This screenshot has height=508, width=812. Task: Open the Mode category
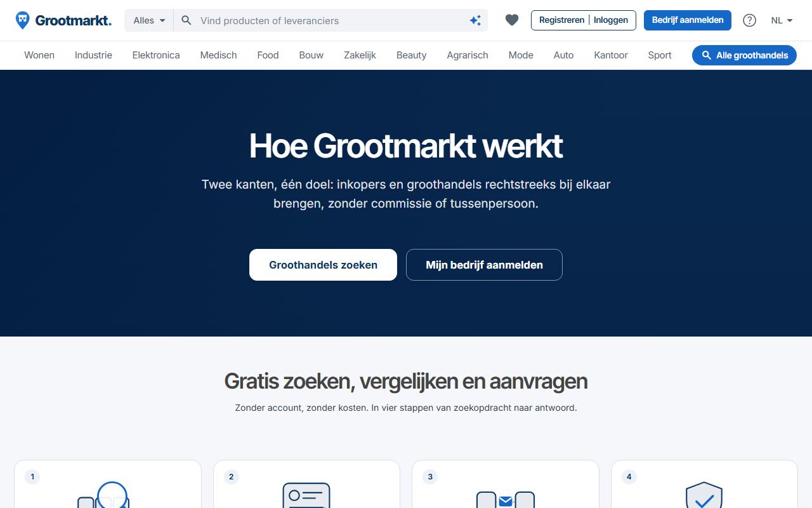[521, 55]
